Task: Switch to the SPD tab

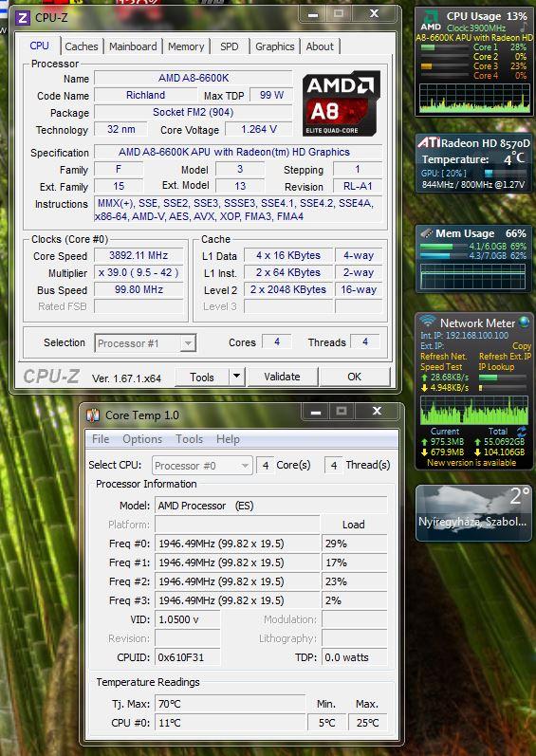Action: (230, 46)
